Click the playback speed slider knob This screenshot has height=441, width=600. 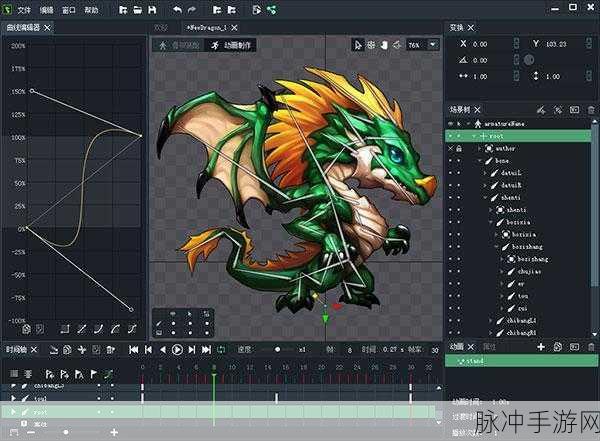pos(277,349)
